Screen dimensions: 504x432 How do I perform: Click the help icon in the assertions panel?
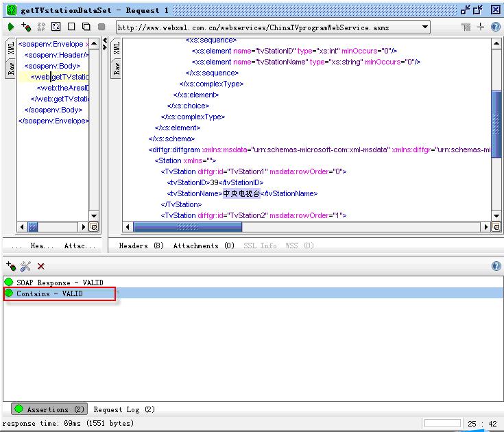(x=496, y=266)
